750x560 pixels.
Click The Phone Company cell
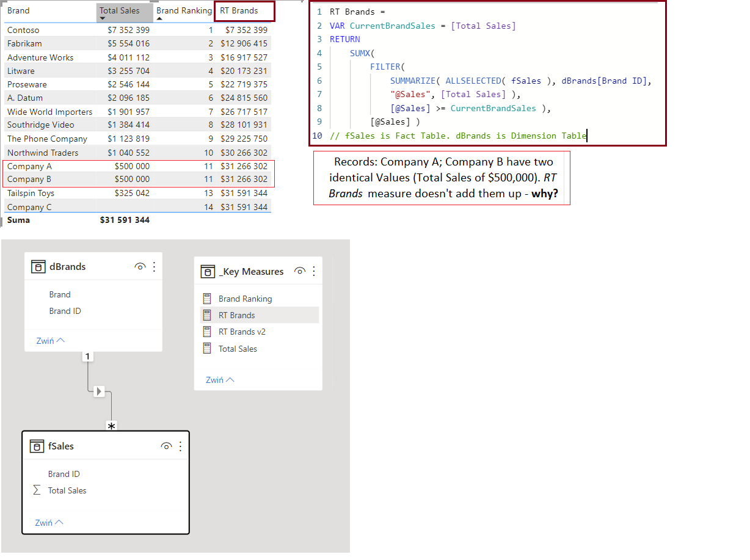pos(47,139)
